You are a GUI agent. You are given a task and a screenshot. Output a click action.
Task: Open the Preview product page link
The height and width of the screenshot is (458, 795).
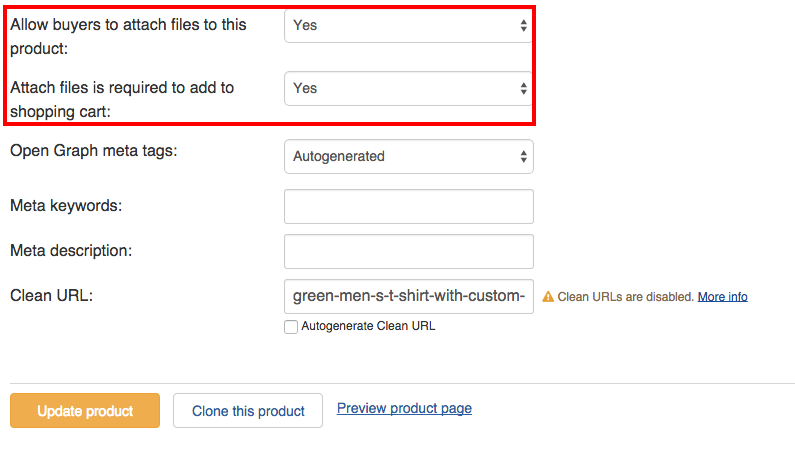404,408
